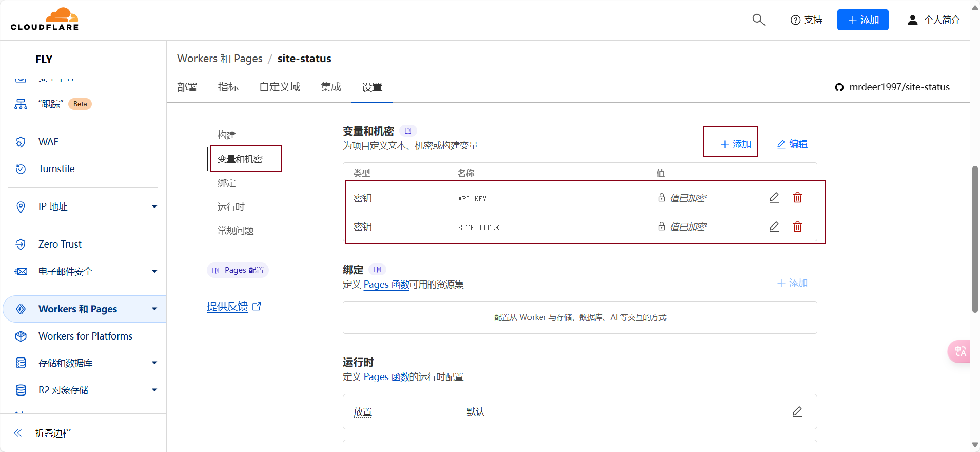
Task: Click the pink translate floating button
Action: pos(959,351)
